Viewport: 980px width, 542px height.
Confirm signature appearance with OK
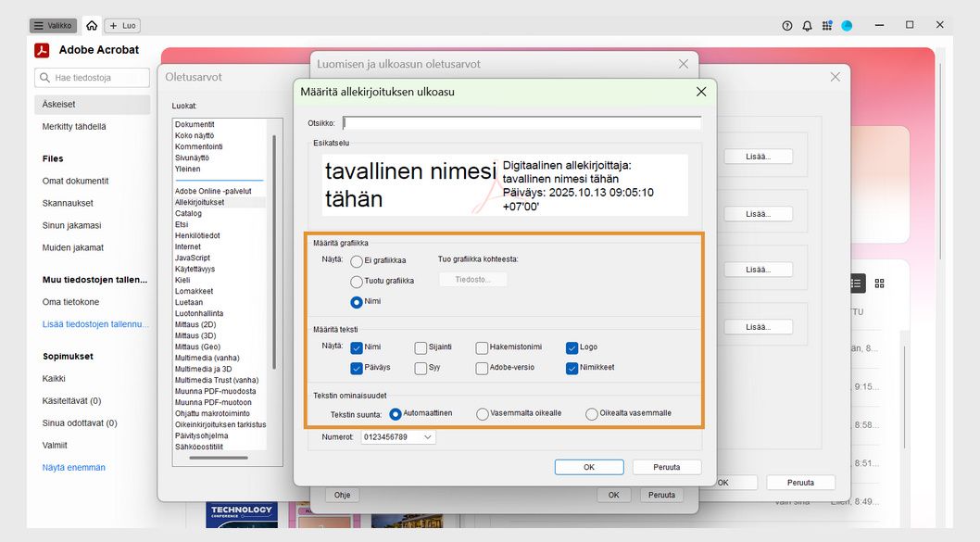point(589,467)
